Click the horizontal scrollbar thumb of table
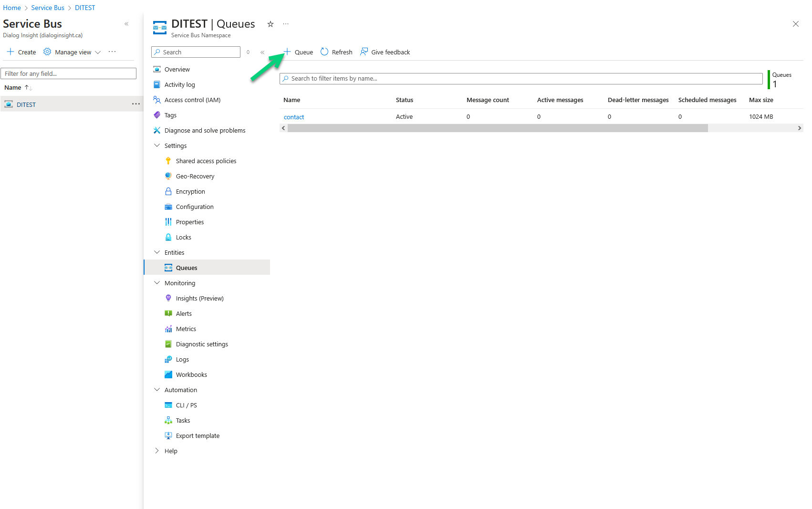The width and height of the screenshot is (812, 509). pos(498,128)
